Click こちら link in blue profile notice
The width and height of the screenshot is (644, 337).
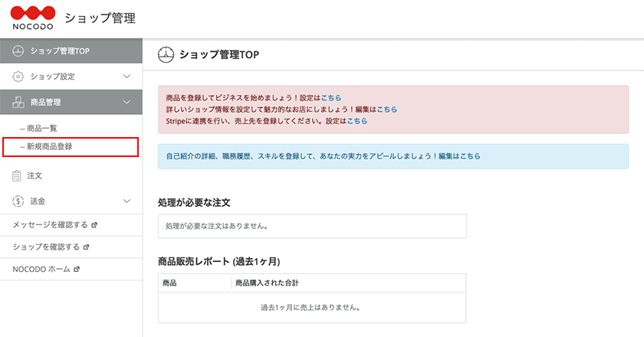click(x=470, y=156)
